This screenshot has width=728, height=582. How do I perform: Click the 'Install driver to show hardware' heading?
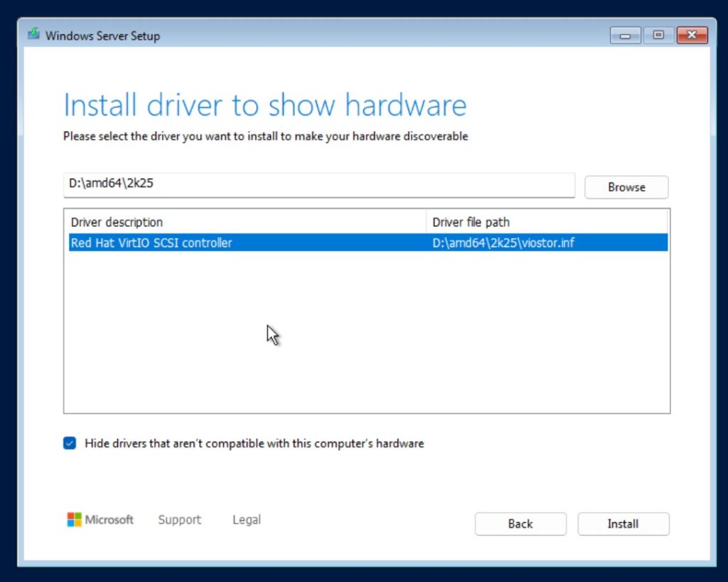(264, 105)
